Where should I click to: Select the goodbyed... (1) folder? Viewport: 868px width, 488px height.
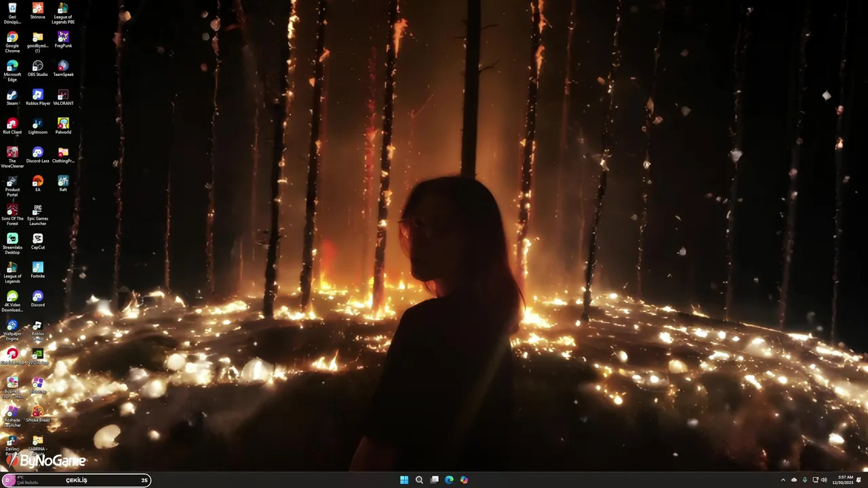(x=38, y=42)
